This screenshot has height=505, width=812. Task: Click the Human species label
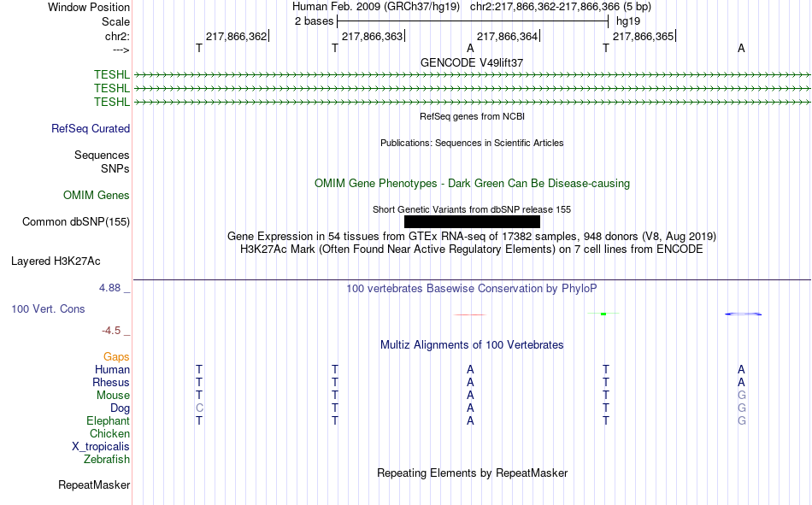tap(112, 369)
